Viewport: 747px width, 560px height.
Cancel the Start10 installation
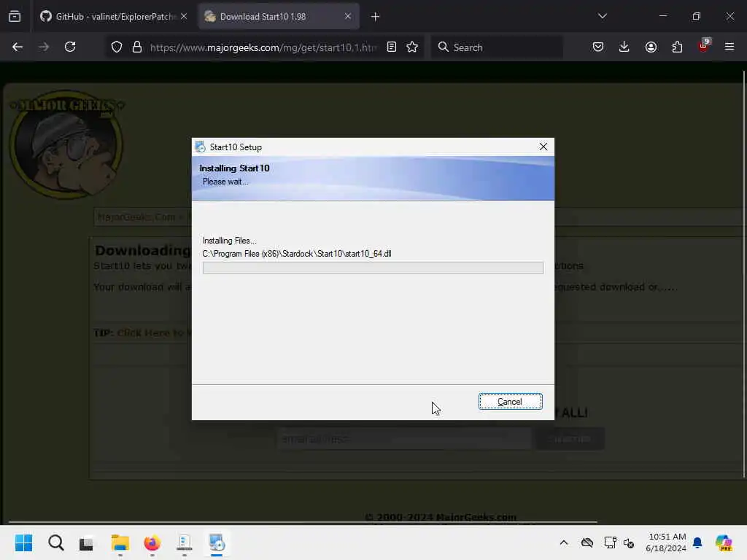pos(510,402)
